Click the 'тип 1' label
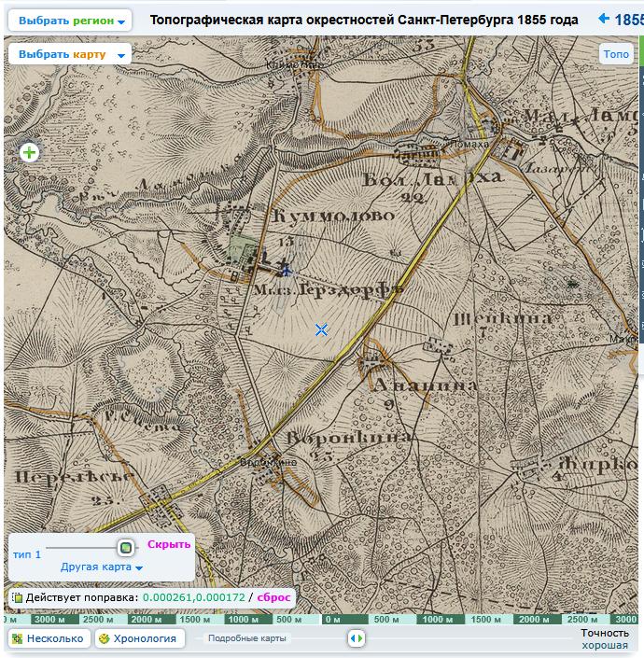 point(27,554)
